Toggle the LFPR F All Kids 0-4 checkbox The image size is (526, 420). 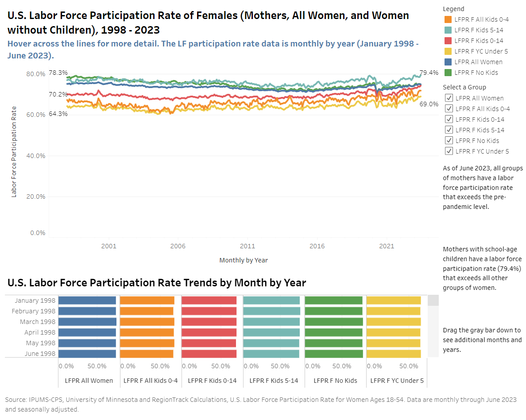[449, 109]
